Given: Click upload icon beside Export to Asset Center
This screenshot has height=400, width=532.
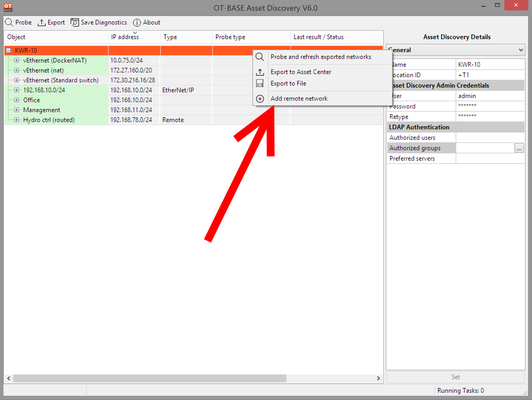Looking at the screenshot, I should point(260,72).
